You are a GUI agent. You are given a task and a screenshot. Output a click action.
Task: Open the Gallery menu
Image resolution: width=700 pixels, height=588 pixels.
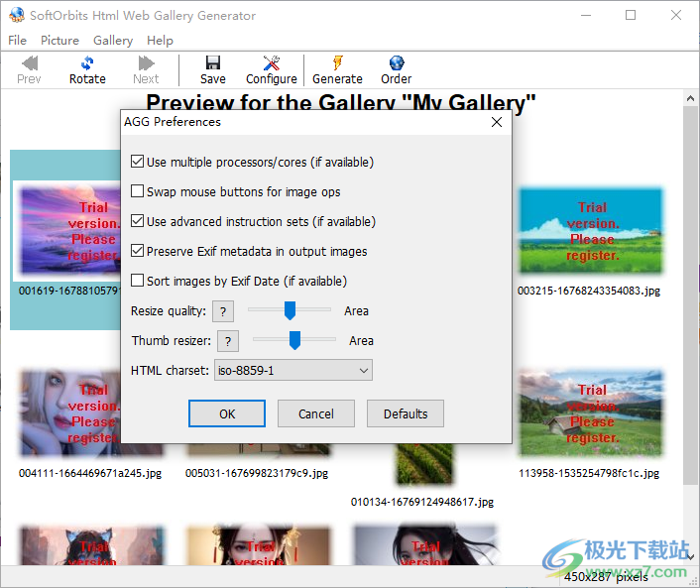point(113,41)
